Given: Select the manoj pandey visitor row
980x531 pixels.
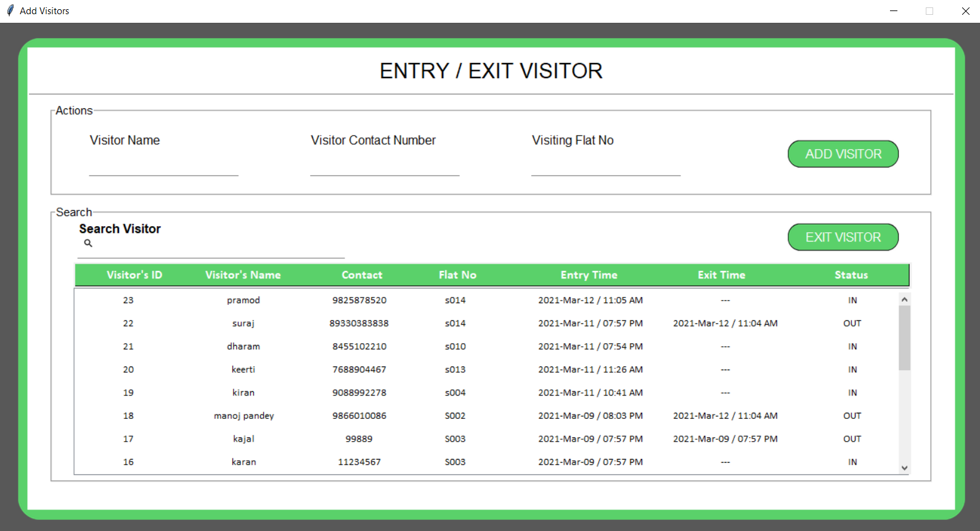Looking at the screenshot, I should 243,416.
